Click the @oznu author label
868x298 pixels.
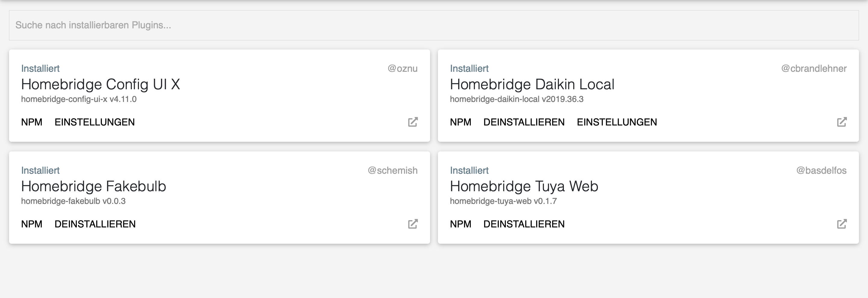coord(402,68)
